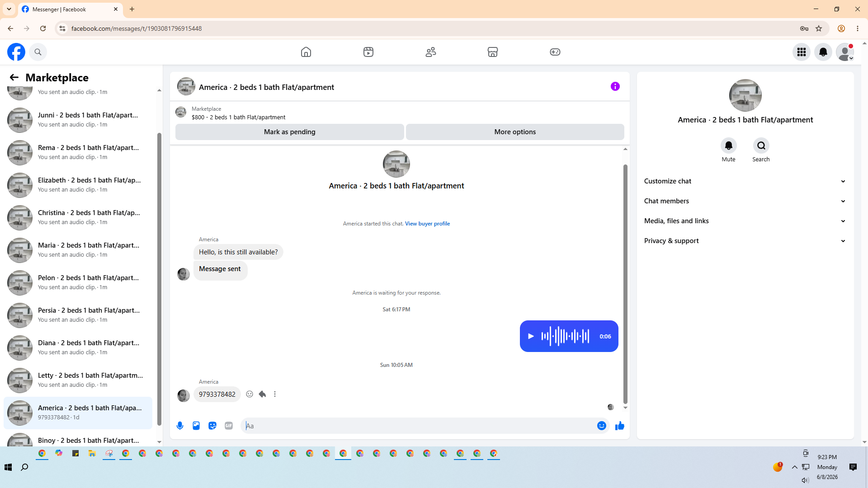Click Mark as pending button
Viewport: 868px width, 488px height.
pyautogui.click(x=290, y=132)
